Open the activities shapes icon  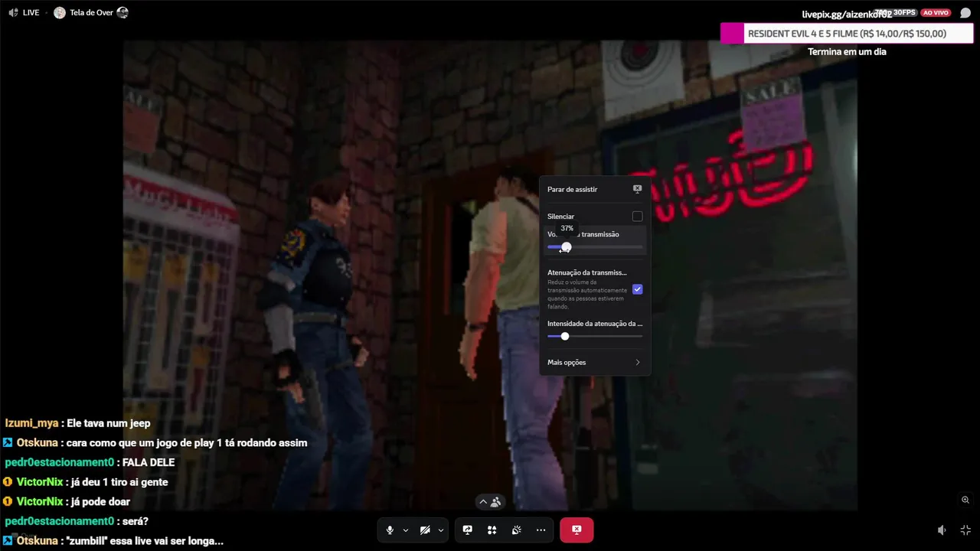pos(492,530)
